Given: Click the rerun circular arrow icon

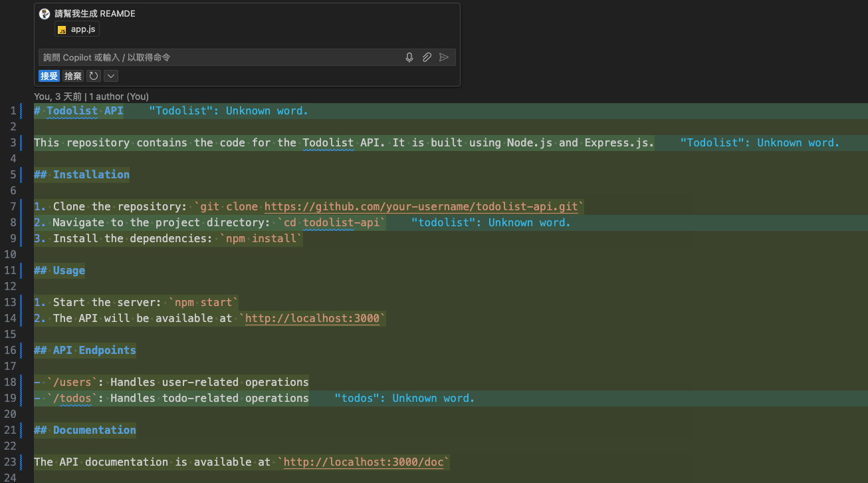Looking at the screenshot, I should point(94,77).
